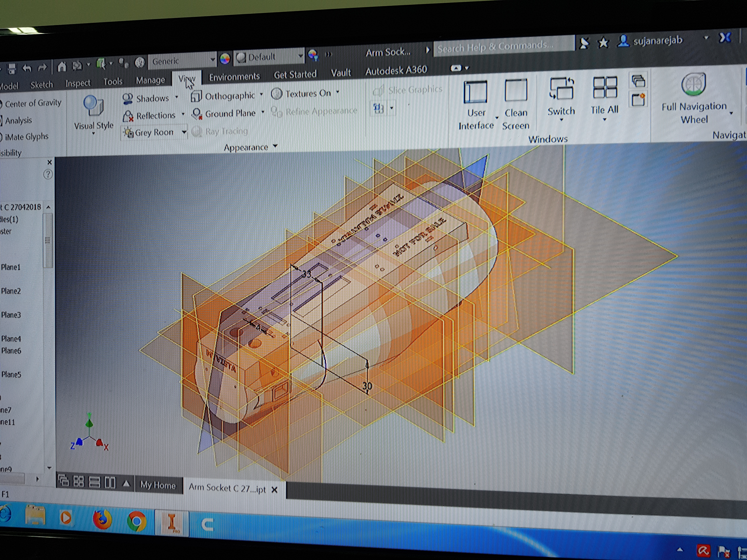Click the Redo arrow icon
Image resolution: width=747 pixels, height=560 pixels.
click(x=42, y=68)
